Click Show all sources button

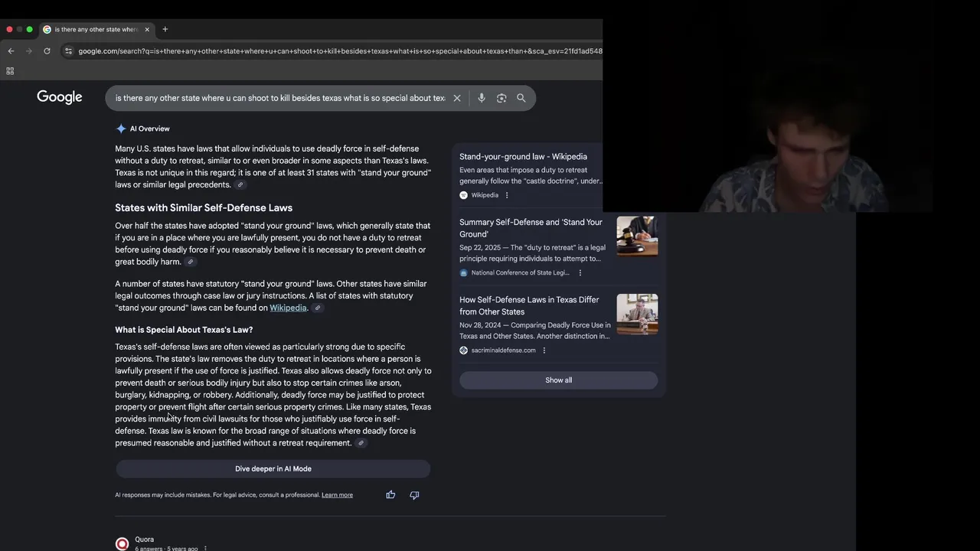558,380
